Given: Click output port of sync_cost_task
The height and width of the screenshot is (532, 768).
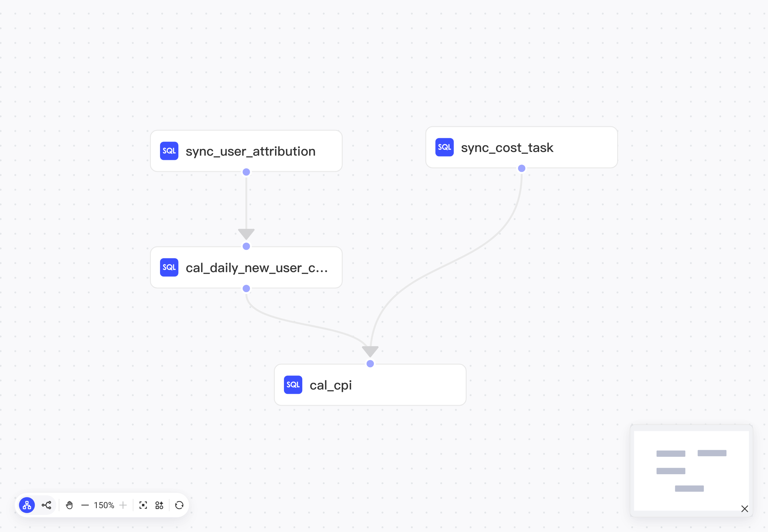Looking at the screenshot, I should tap(521, 168).
